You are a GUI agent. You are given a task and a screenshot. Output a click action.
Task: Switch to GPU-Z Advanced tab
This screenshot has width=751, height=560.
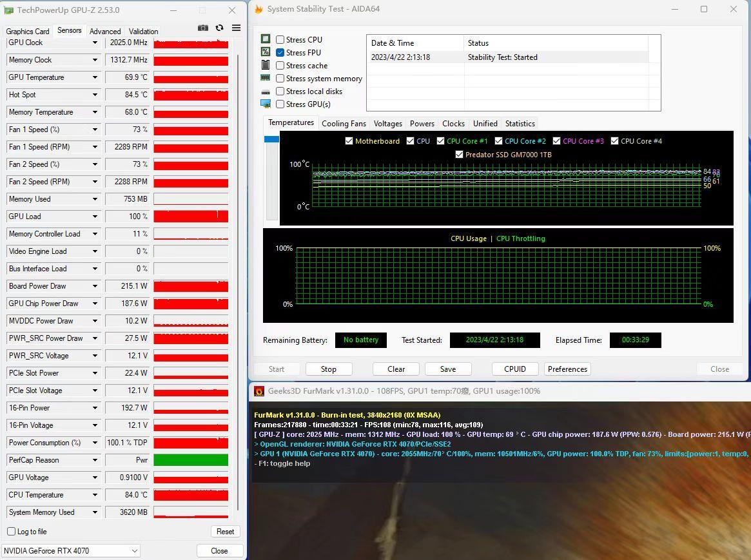pos(105,31)
